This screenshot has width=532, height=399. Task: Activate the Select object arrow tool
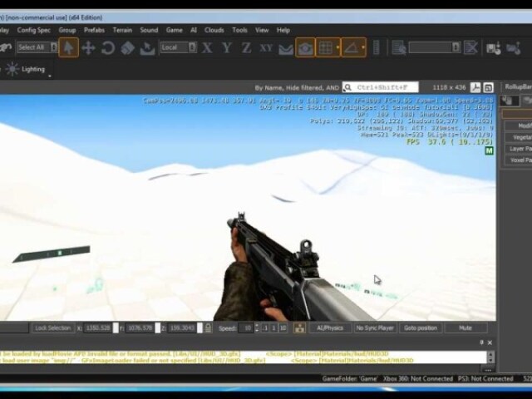tap(68, 47)
